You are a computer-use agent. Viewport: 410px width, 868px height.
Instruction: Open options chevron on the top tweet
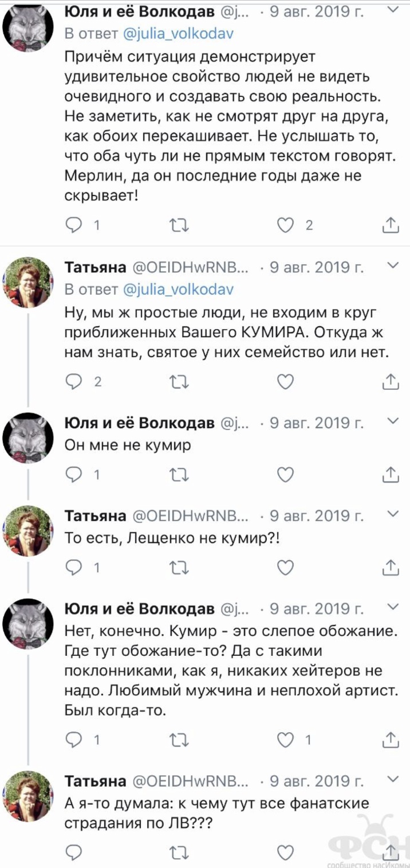(392, 10)
